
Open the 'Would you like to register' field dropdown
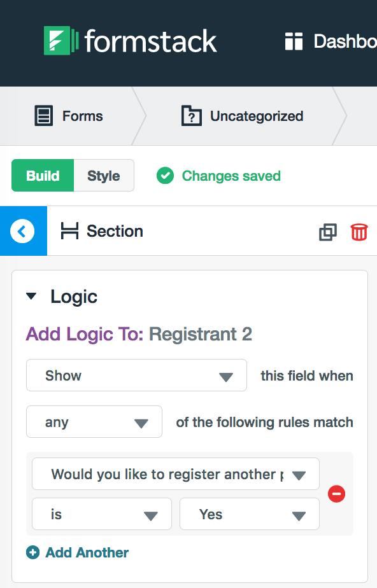point(176,474)
